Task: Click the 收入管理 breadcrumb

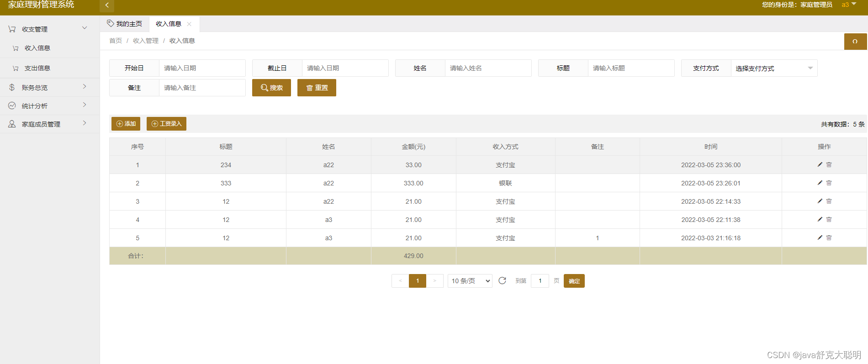Action: 146,41
